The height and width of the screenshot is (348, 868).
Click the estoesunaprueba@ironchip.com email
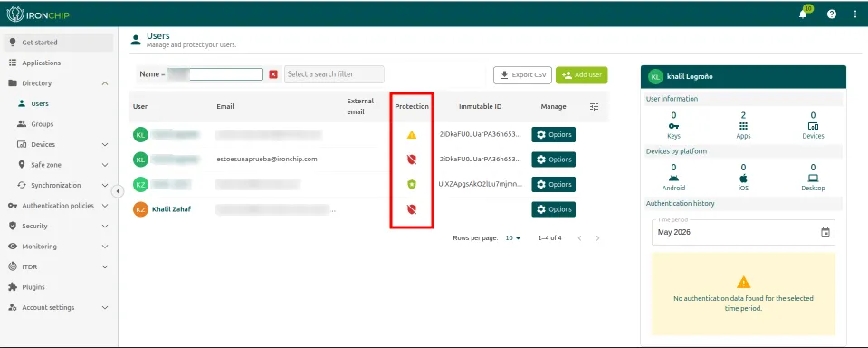tap(267, 159)
